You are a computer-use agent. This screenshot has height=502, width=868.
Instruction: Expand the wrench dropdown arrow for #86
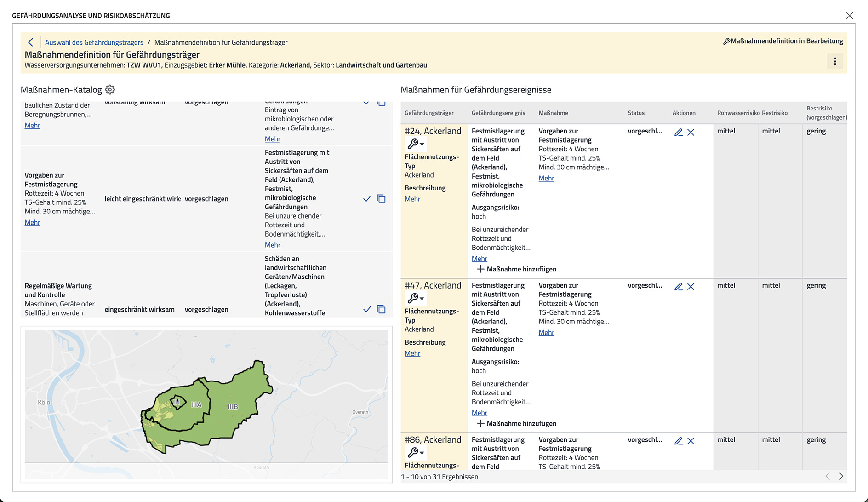[x=422, y=453]
